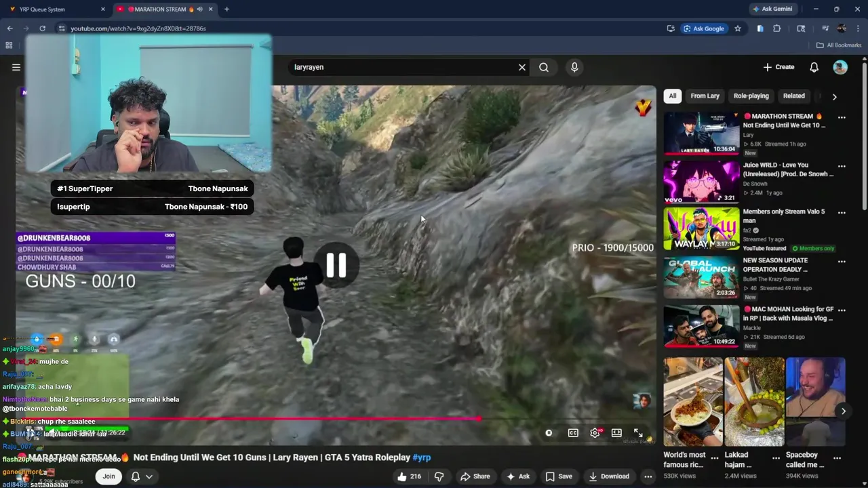Click the YouTube search magnifier button

coord(544,67)
